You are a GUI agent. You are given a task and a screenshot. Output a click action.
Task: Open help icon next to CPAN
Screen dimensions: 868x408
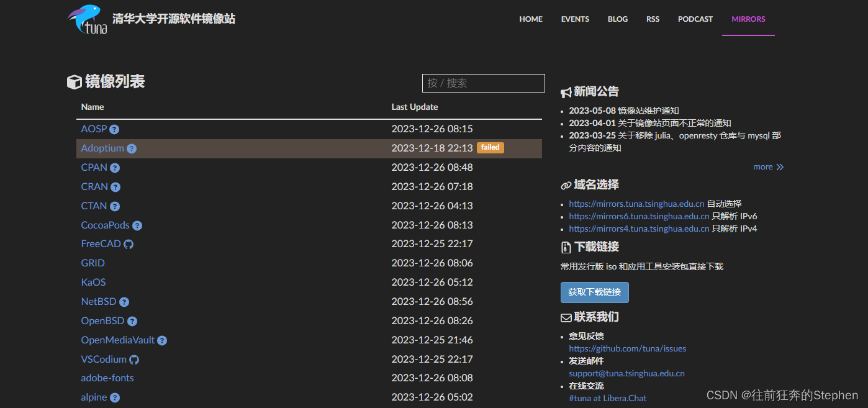coord(115,168)
